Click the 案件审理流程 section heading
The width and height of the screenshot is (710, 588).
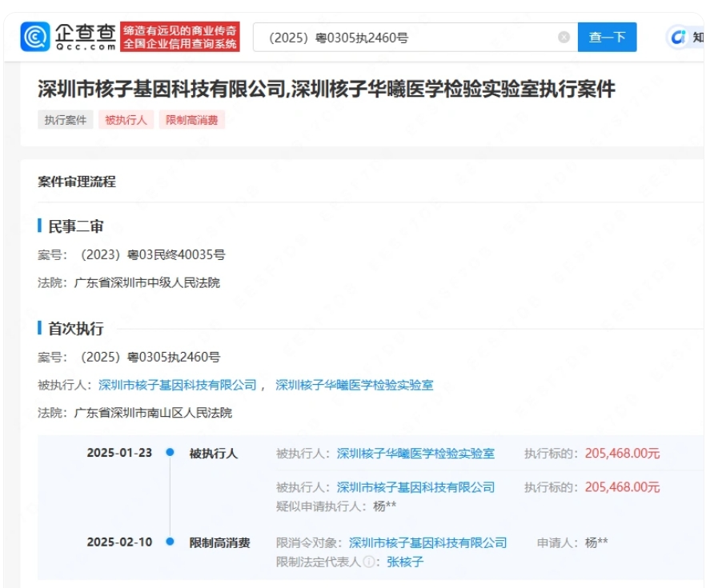tap(77, 182)
